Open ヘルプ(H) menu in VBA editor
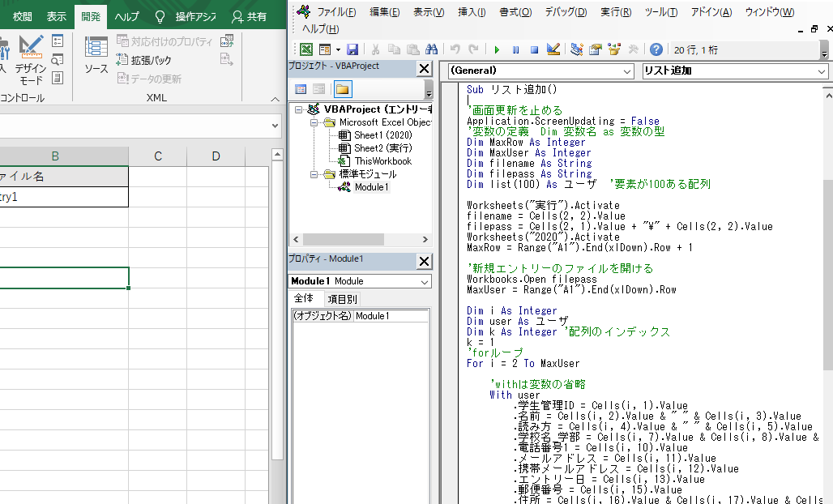The image size is (833, 504). [320, 28]
